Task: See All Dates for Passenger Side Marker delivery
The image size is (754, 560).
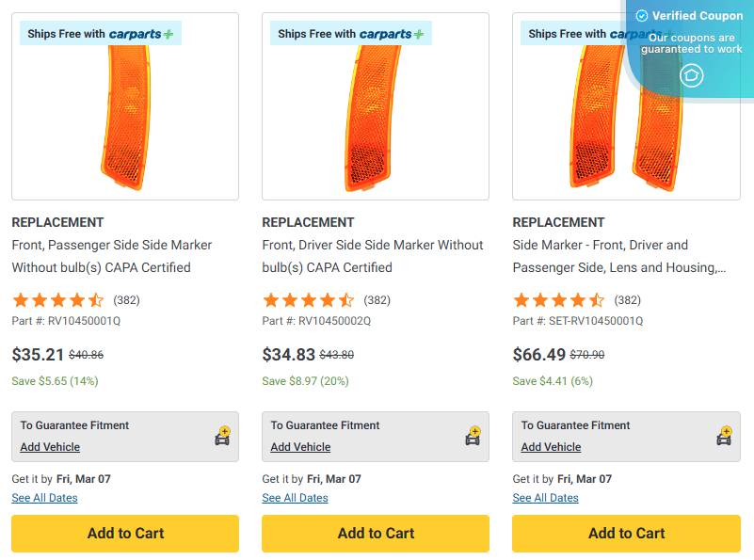Action: [x=44, y=498]
